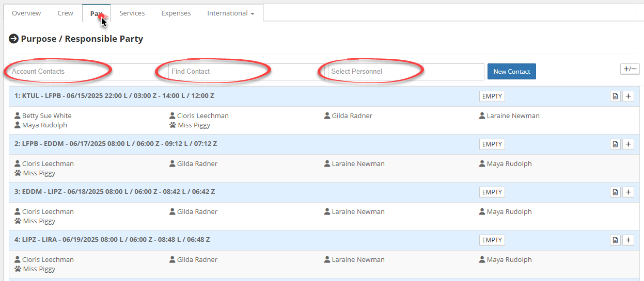Switch to the Expenses tab
Screen dimensions: 644x281
tap(176, 13)
